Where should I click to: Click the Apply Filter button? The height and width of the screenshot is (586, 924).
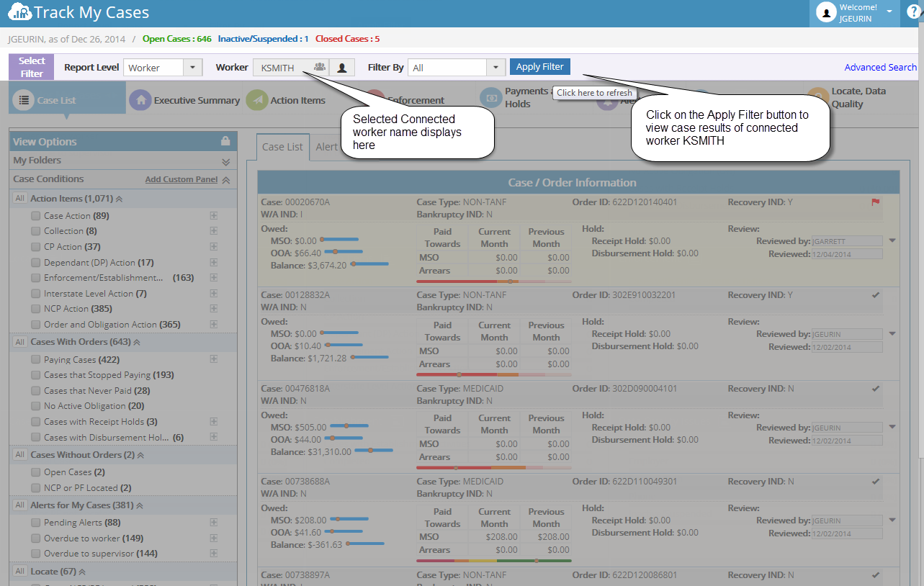tap(540, 66)
